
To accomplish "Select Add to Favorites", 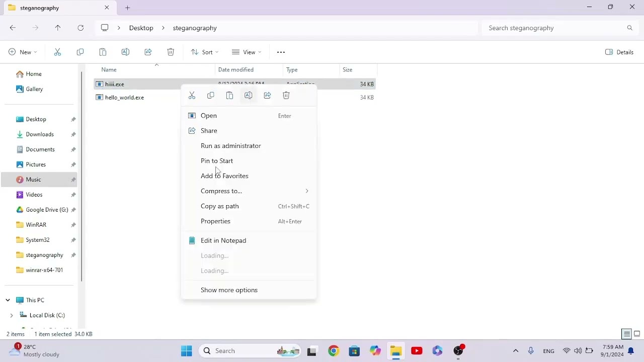I will click(249, 176).
